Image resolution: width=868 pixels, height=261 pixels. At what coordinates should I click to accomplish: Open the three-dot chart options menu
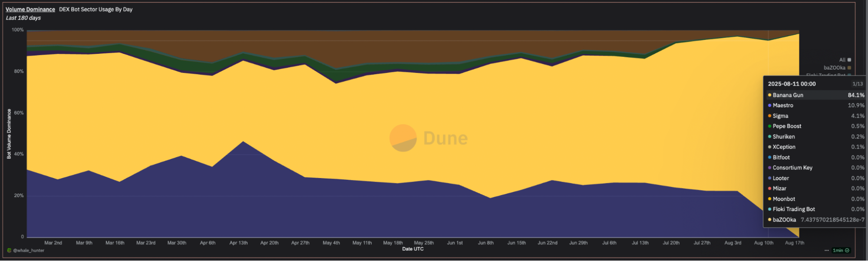pos(827,251)
